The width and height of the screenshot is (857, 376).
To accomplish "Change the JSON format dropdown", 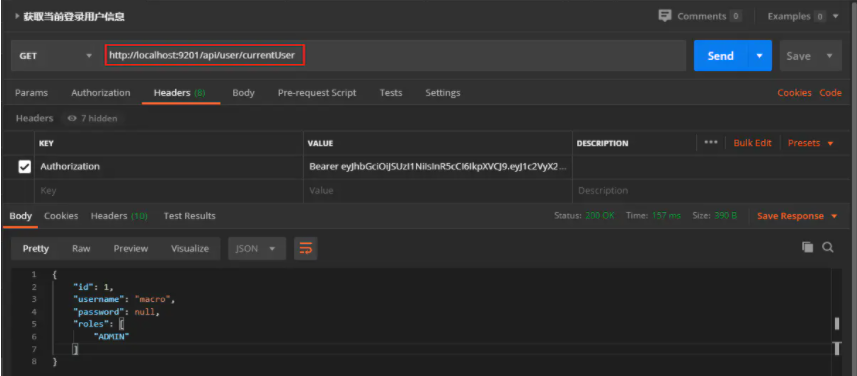I will pyautogui.click(x=257, y=249).
